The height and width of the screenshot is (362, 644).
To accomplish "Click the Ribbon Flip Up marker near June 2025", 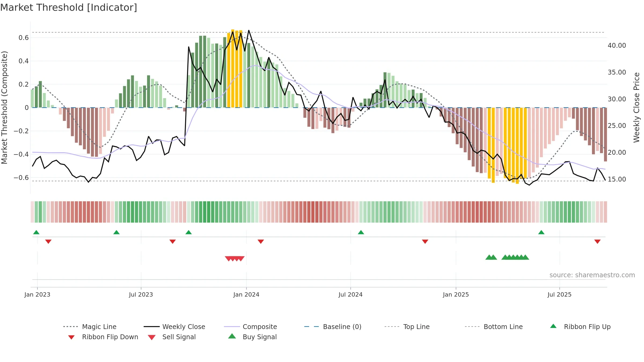I will [541, 232].
